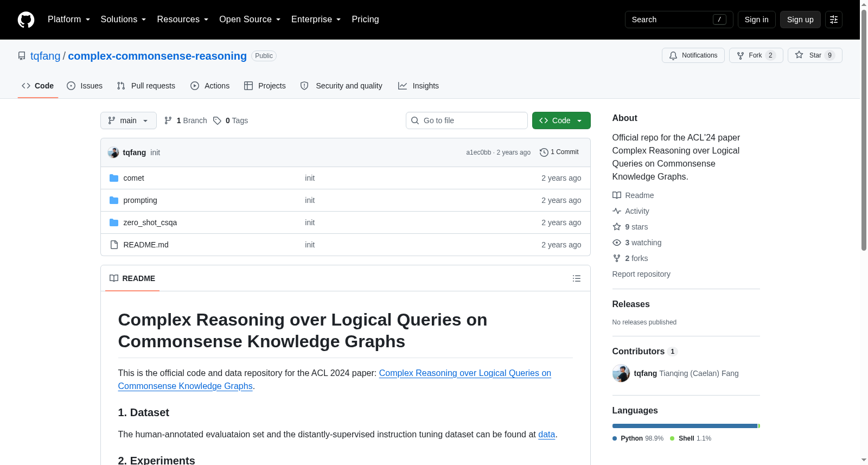Switch to the Issues tab

tap(85, 86)
